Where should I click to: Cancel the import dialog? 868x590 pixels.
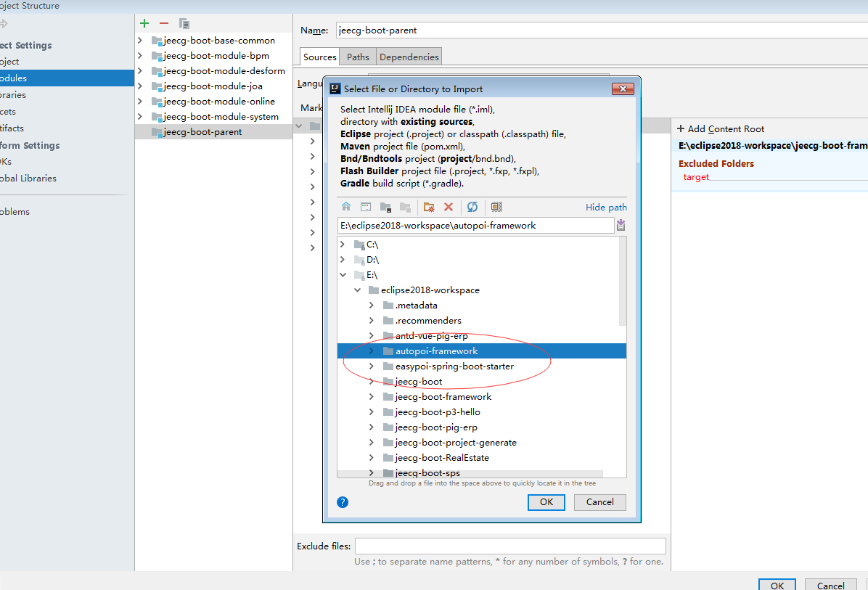click(599, 502)
